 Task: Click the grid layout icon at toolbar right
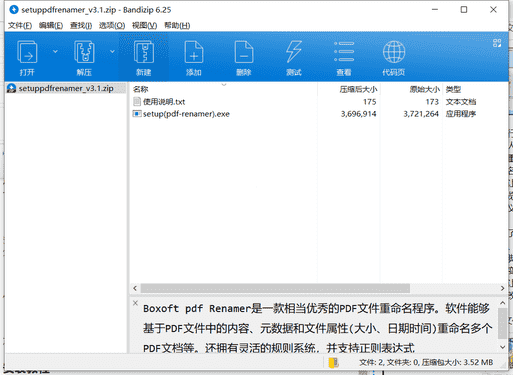(x=497, y=43)
